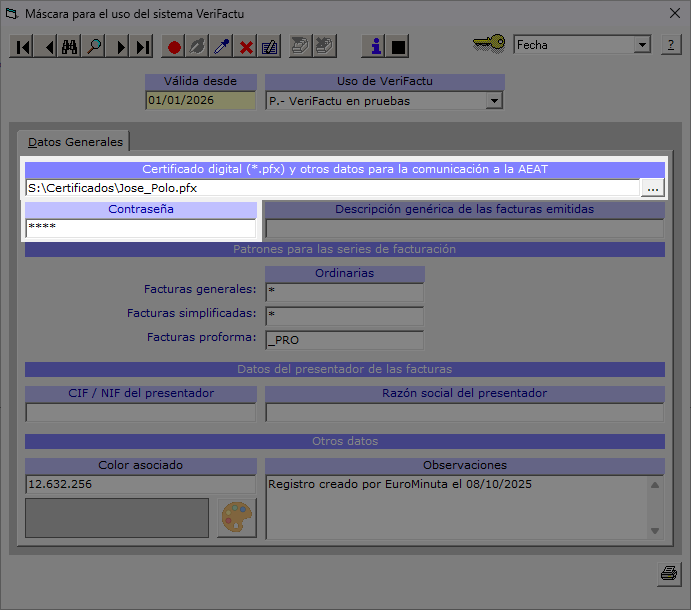
Task: Go to the last record
Action: (x=143, y=47)
